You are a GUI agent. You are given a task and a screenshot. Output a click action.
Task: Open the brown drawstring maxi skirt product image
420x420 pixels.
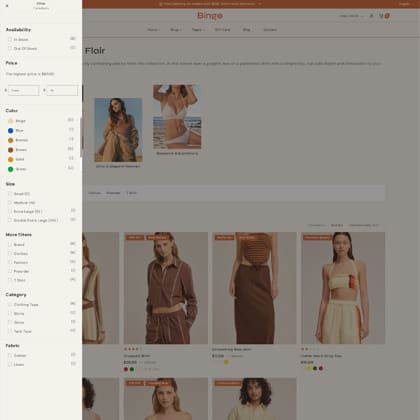click(254, 288)
